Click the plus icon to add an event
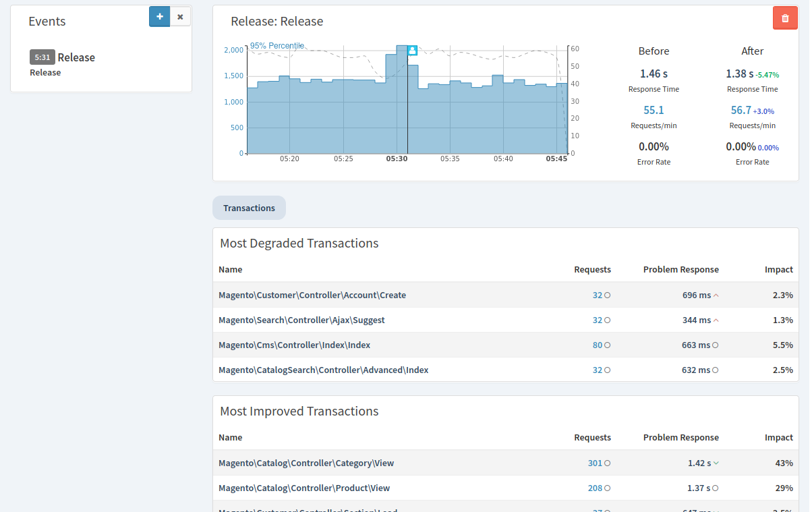Viewport: 812px width, 512px height. tap(160, 16)
